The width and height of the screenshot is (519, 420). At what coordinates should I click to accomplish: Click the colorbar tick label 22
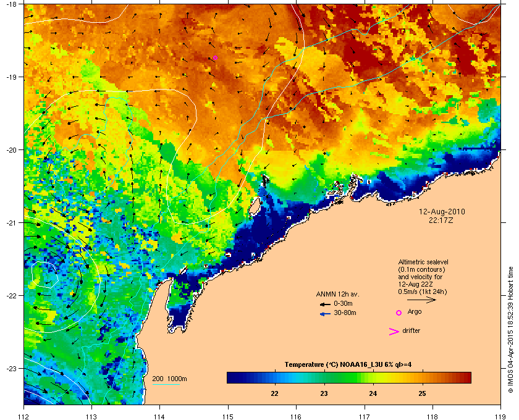[x=274, y=393]
